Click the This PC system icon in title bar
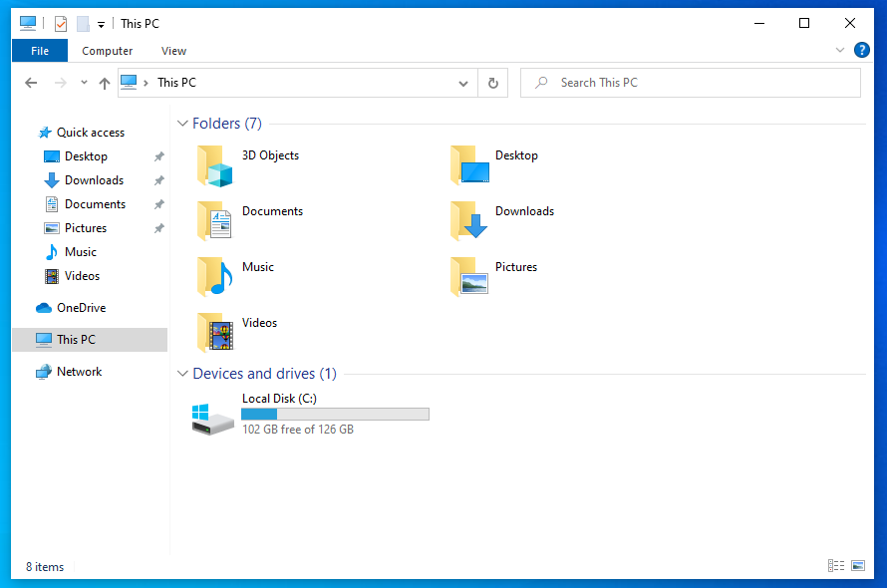This screenshot has height=588, width=887. pyautogui.click(x=28, y=23)
